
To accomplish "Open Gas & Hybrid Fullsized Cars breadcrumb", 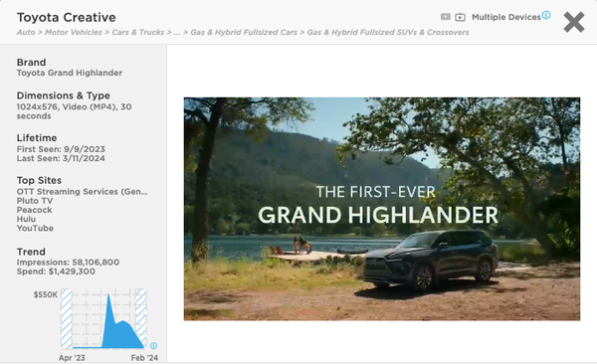I will pyautogui.click(x=244, y=33).
